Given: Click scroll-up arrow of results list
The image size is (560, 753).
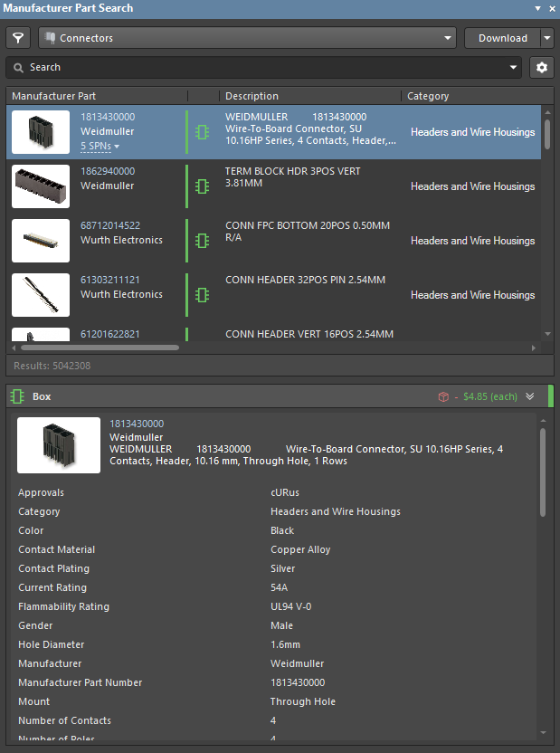Looking at the screenshot, I should tap(547, 112).
